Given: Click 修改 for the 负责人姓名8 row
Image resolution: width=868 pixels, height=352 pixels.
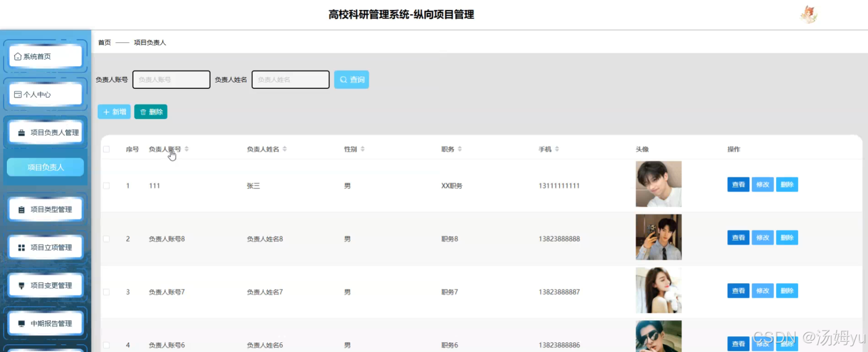Looking at the screenshot, I should point(762,238).
